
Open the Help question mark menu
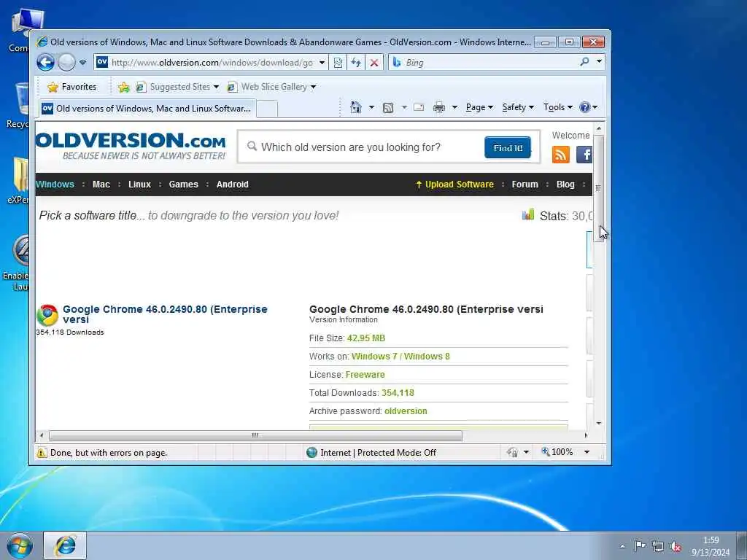(x=589, y=107)
